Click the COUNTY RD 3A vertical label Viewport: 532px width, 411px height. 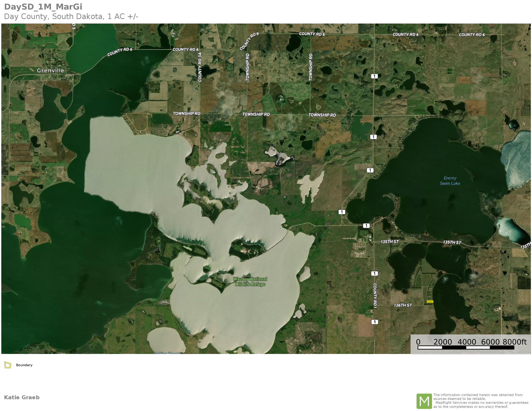point(200,67)
